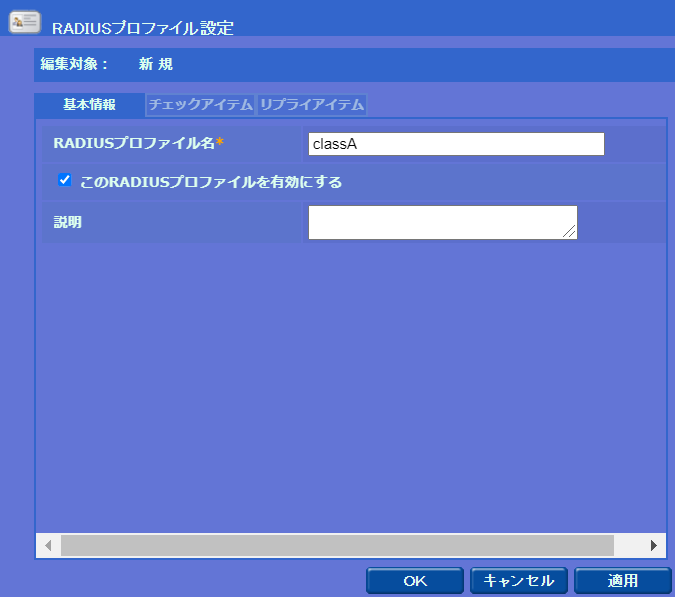The width and height of the screenshot is (675, 597).
Task: Toggle このRADIUSプロファイルを有効にする checkbox
Action: click(x=65, y=179)
